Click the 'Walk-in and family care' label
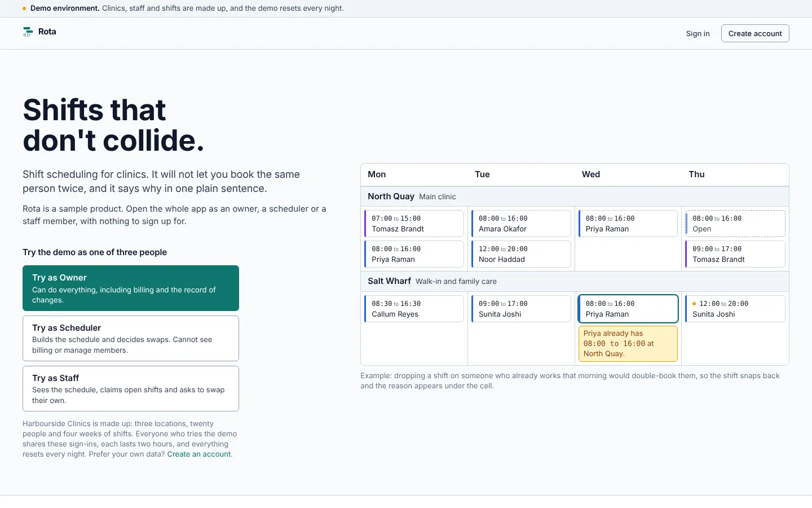This screenshot has width=812, height=508. pos(456,281)
